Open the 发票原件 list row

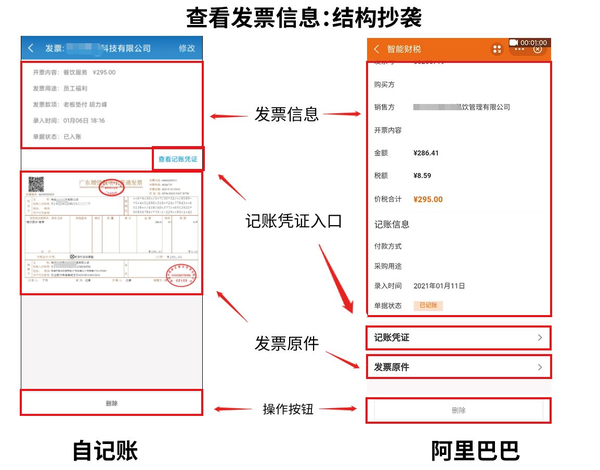pyautogui.click(x=458, y=367)
